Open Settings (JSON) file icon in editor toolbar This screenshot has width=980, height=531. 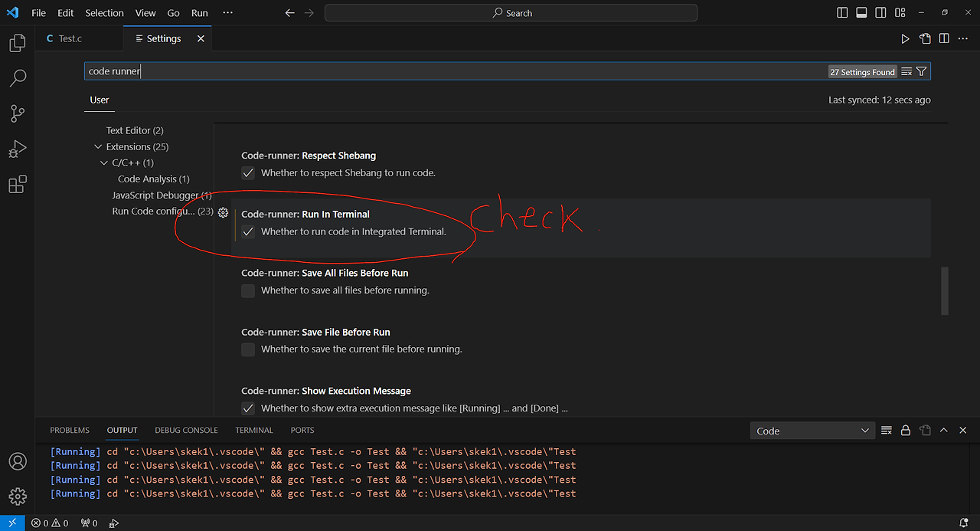click(925, 38)
